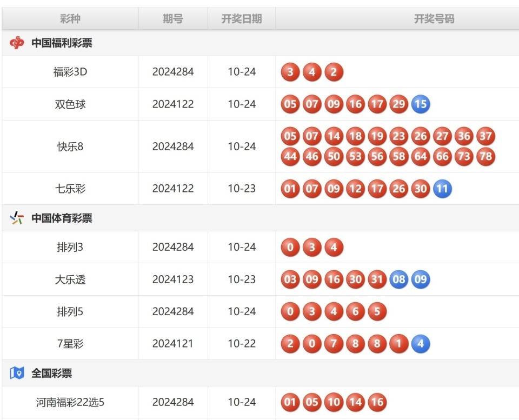
Task: Click the 开奖号码 column header
Action: [434, 18]
